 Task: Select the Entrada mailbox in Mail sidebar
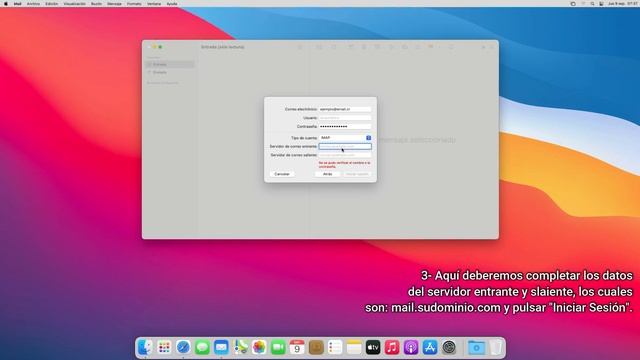click(170, 64)
